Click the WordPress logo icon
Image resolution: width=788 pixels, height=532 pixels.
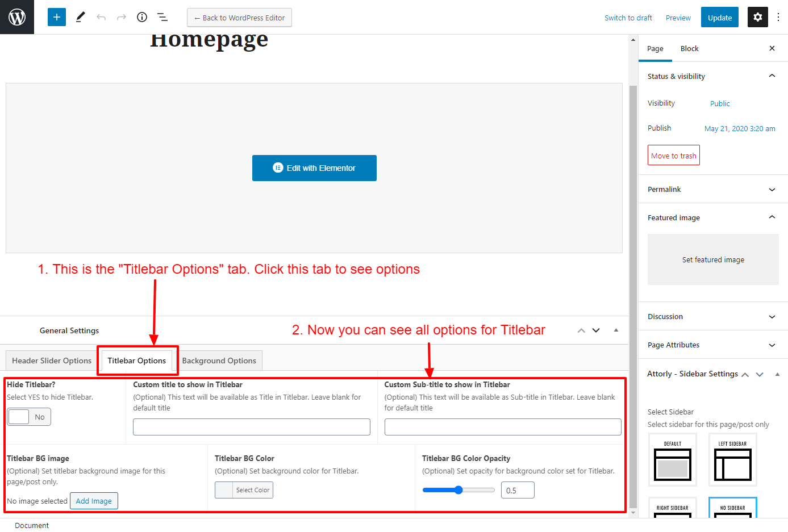click(17, 17)
